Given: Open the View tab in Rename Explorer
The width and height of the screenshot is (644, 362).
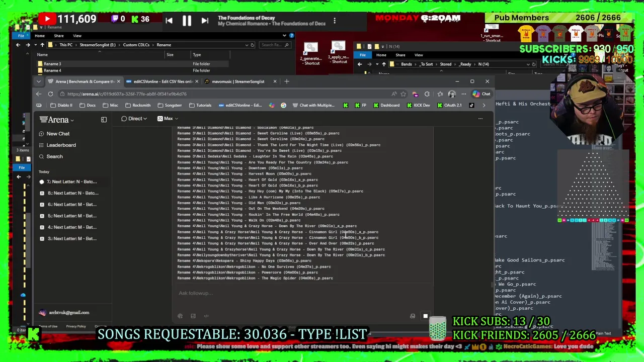Looking at the screenshot, I should tap(77, 36).
